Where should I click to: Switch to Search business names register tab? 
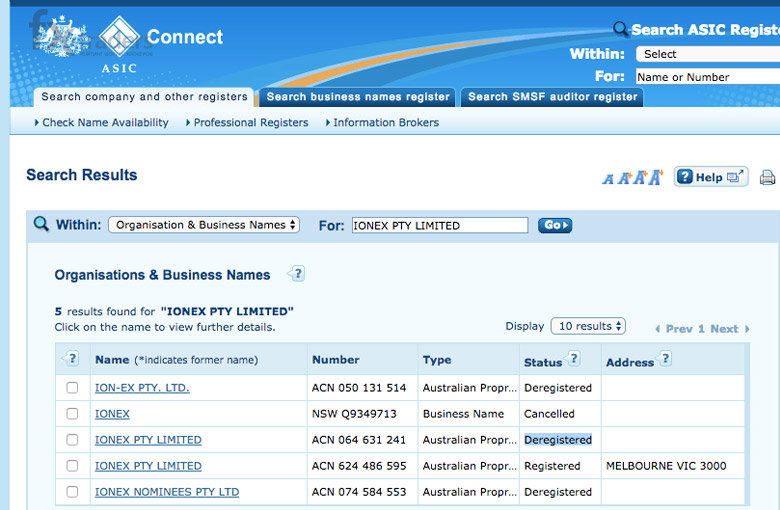(x=358, y=97)
